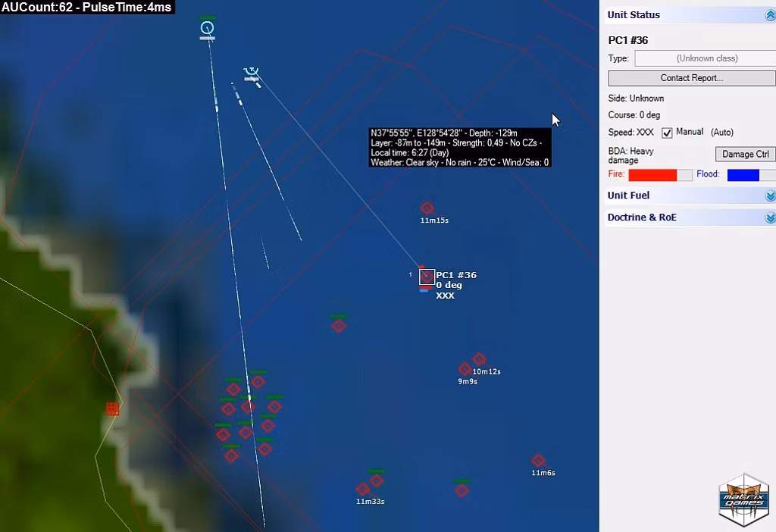This screenshot has height=532, width=776.
Task: Select the diamond contact right of 11m33s
Action: click(376, 480)
